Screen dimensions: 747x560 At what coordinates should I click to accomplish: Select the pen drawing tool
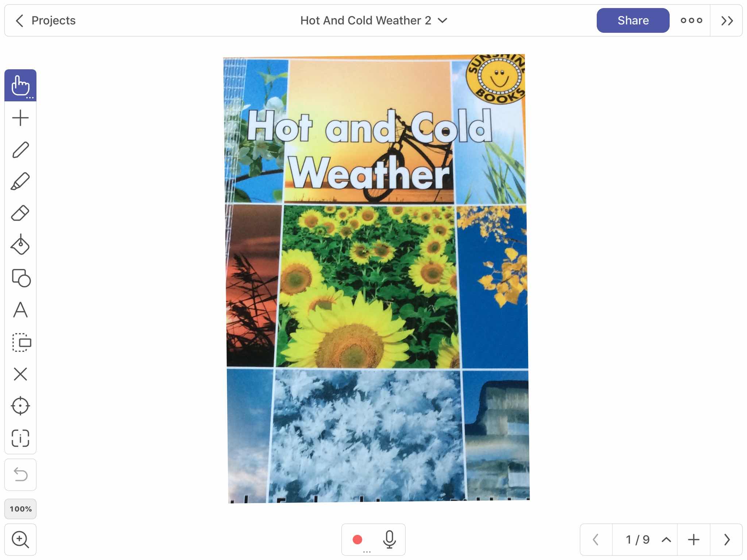20,150
